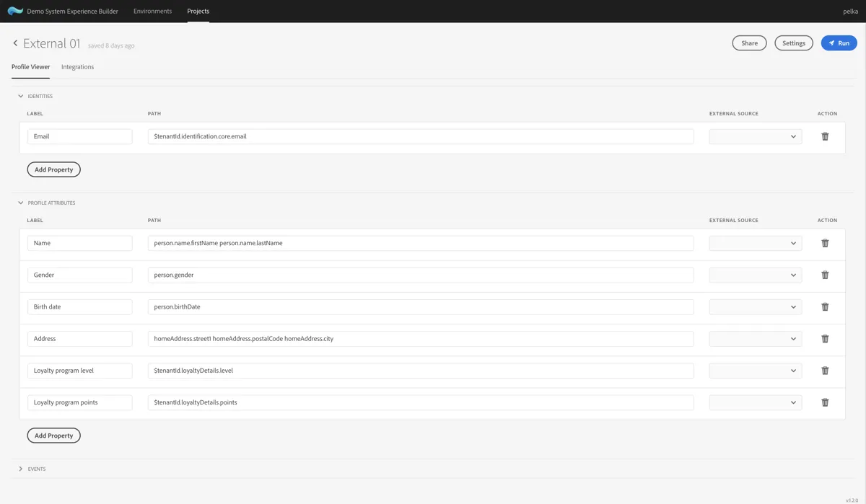
Task: Edit the Address path field
Action: point(421,339)
